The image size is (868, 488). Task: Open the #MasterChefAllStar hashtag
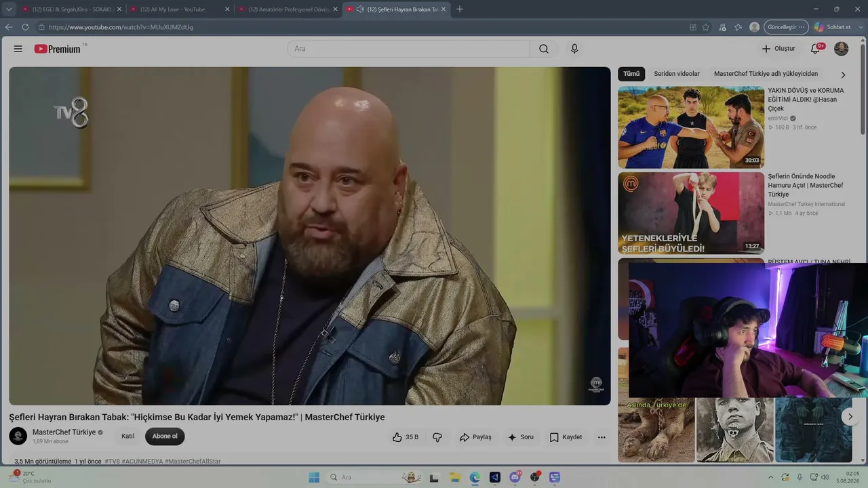(193, 462)
